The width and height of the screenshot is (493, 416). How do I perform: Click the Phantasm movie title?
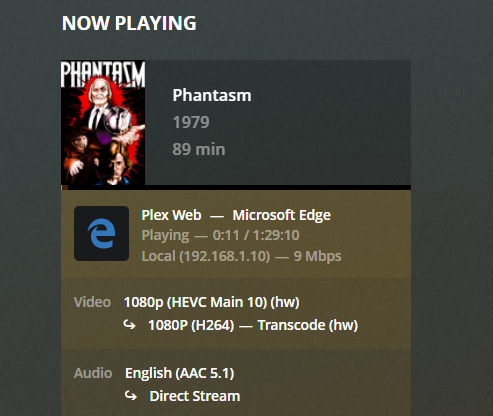(212, 95)
